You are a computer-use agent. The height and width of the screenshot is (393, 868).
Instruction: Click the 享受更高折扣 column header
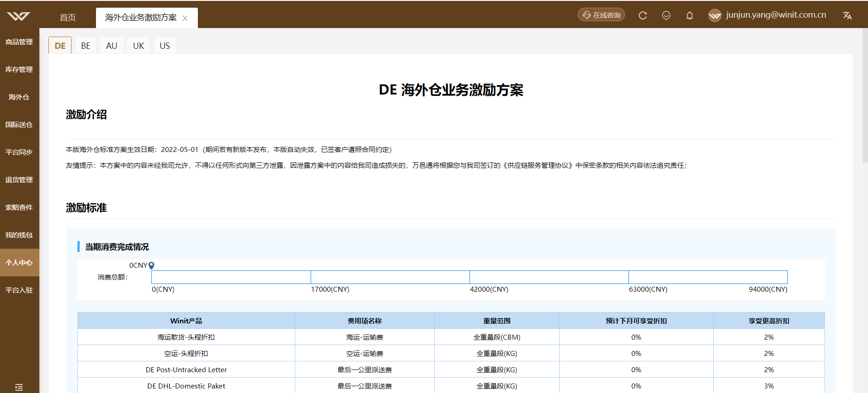769,321
